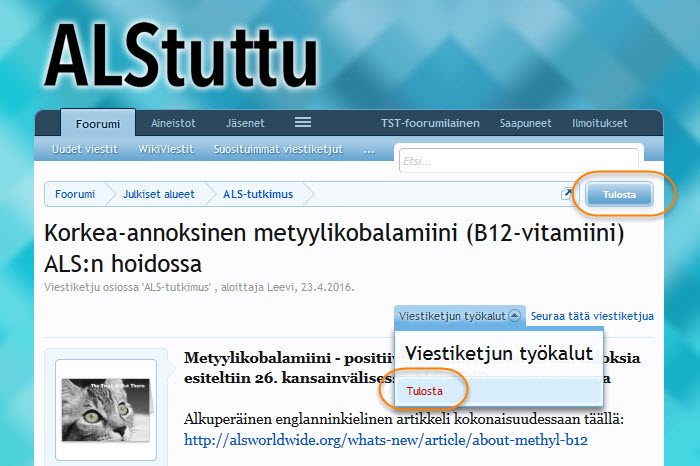The image size is (700, 466).
Task: Open Saapuneet inbox
Action: click(x=527, y=124)
